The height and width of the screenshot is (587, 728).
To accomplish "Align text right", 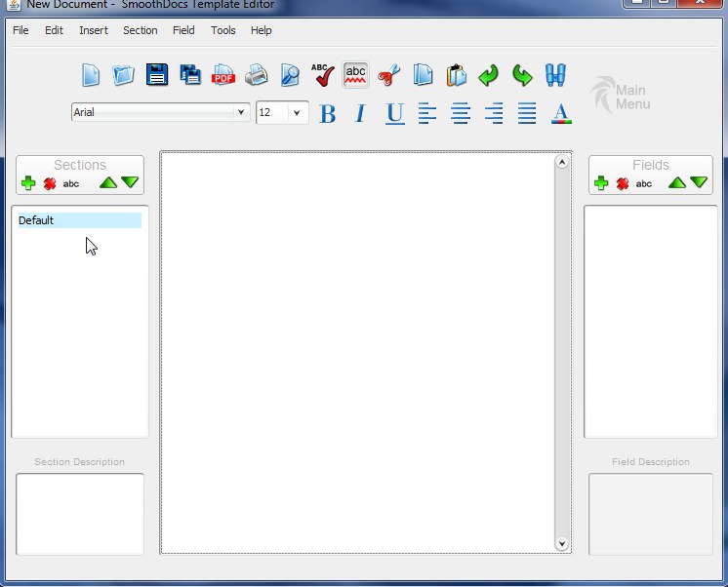I will tap(494, 113).
